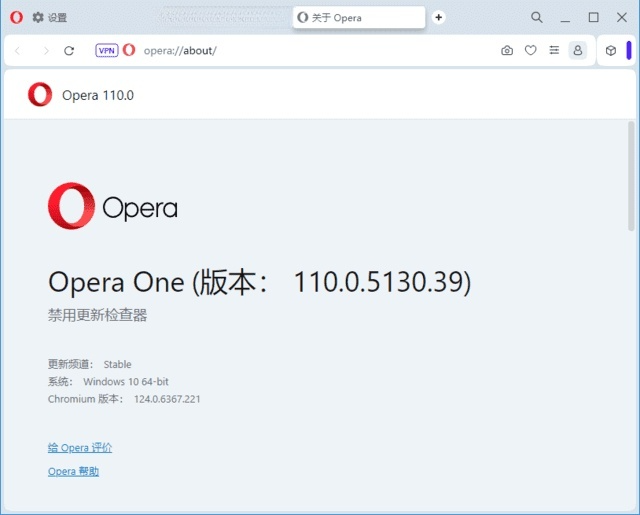The image size is (640, 515).
Task: Go back to previous page
Action: [18, 51]
